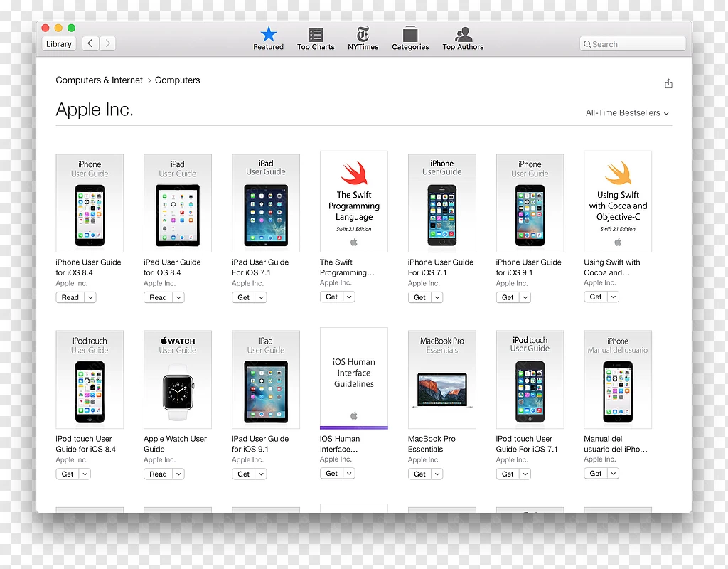Screen dimensions: 728x569
Task: Open the Top Authors icon
Action: click(463, 38)
